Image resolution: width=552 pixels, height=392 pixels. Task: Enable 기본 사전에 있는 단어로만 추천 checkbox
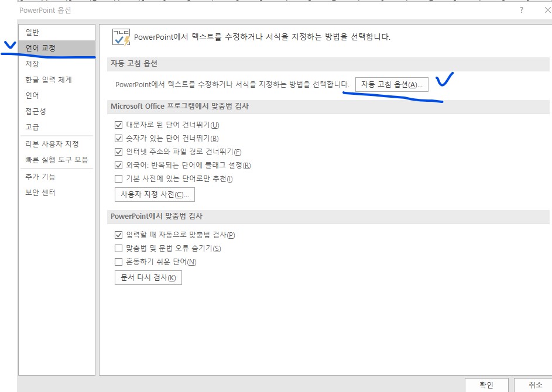(x=119, y=179)
